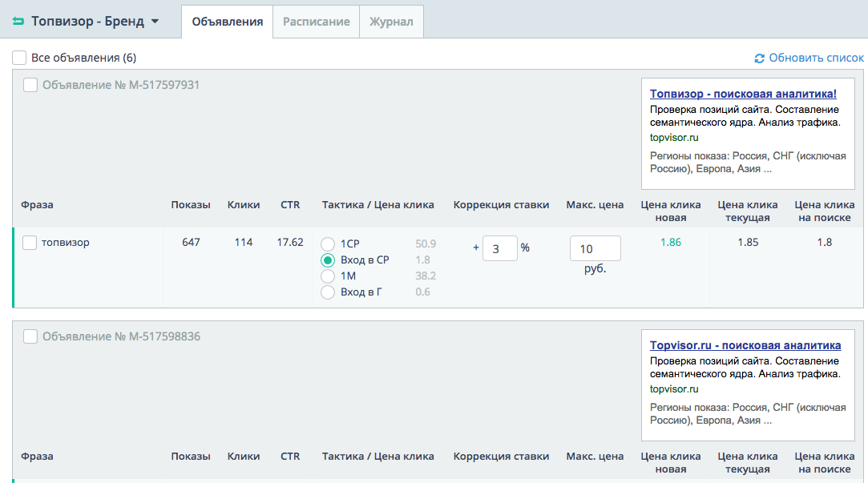Click topvisor.ru URL in the first ad preview
Screen dimensions: 868x483
click(674, 137)
